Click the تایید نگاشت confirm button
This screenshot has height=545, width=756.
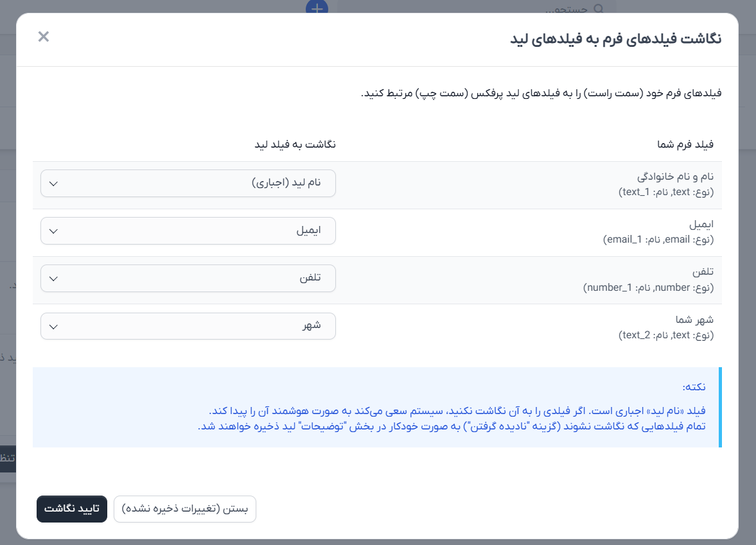click(x=71, y=509)
